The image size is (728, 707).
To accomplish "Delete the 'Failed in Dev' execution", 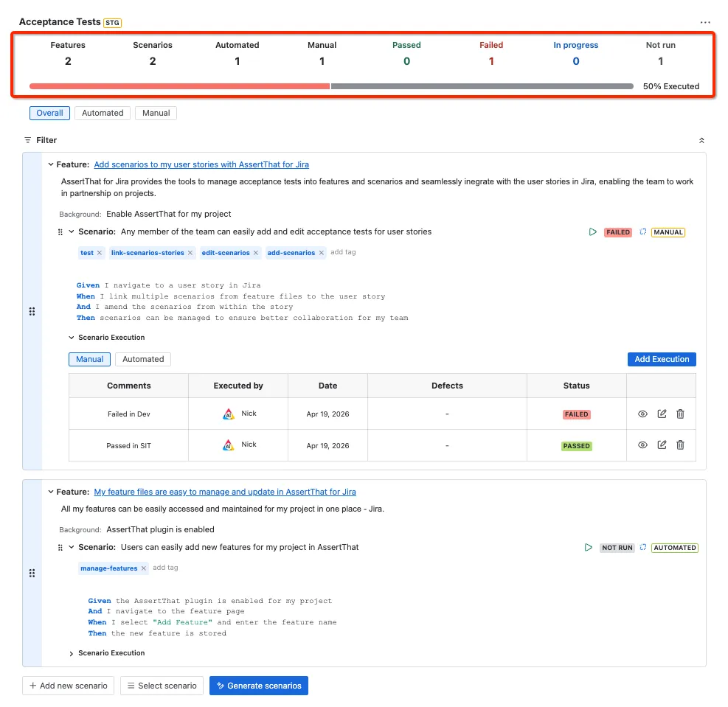I will [x=680, y=414].
